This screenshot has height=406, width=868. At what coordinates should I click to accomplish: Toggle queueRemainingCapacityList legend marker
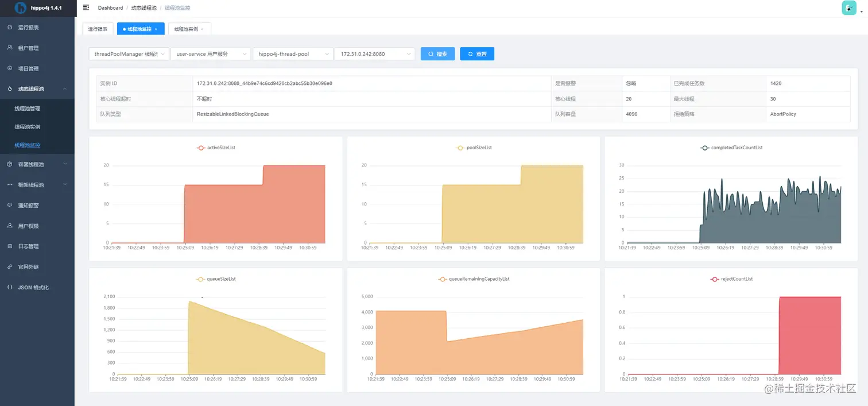point(443,279)
